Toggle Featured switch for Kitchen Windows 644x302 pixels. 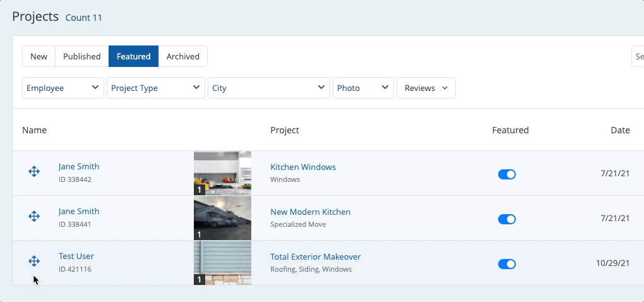click(x=506, y=174)
